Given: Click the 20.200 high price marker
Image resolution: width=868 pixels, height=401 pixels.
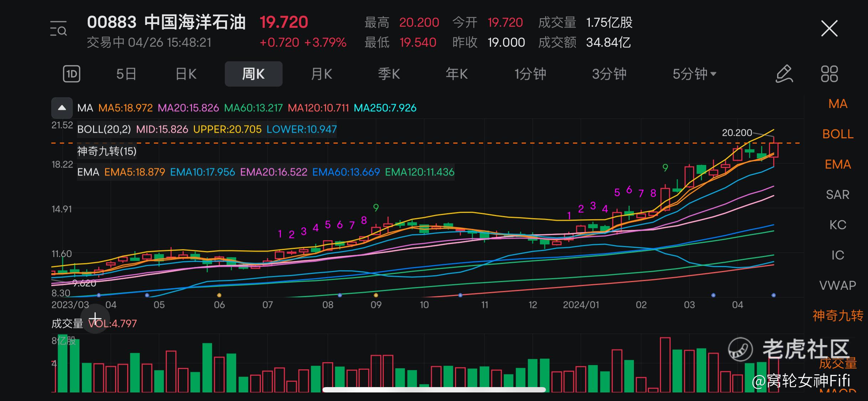Looking at the screenshot, I should (x=737, y=133).
